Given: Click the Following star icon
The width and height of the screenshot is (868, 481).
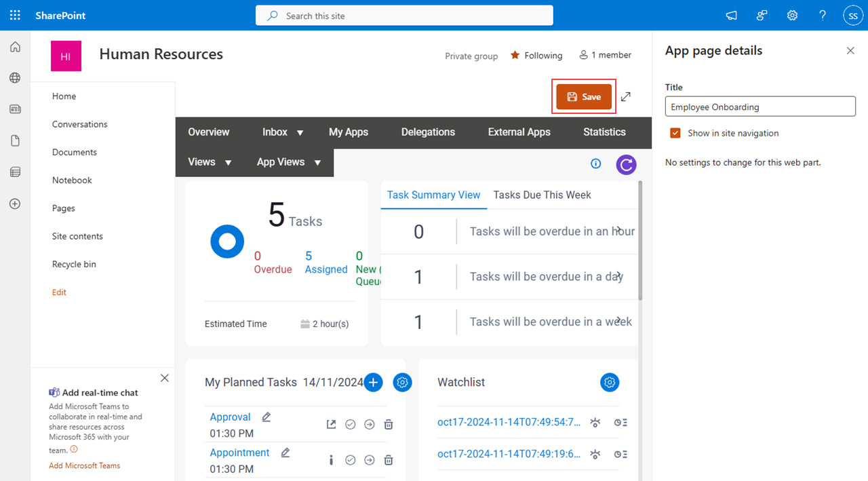Looking at the screenshot, I should tap(515, 55).
